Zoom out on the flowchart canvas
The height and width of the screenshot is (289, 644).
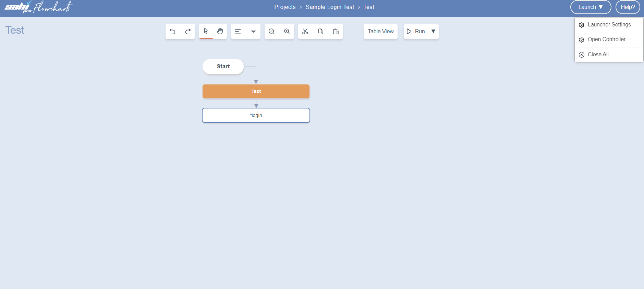(271, 32)
